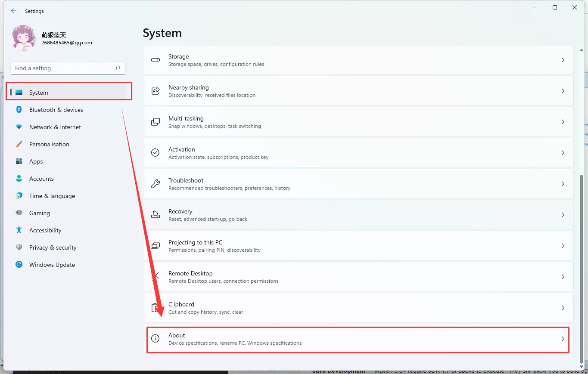588x374 pixels.
Task: Open the Nearby sharing title text
Action: [188, 87]
